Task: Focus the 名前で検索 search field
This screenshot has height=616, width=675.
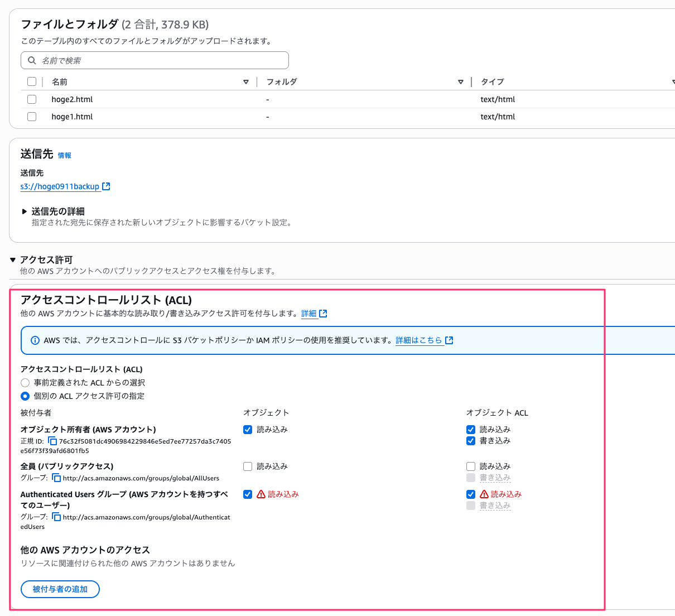Action: (x=155, y=60)
